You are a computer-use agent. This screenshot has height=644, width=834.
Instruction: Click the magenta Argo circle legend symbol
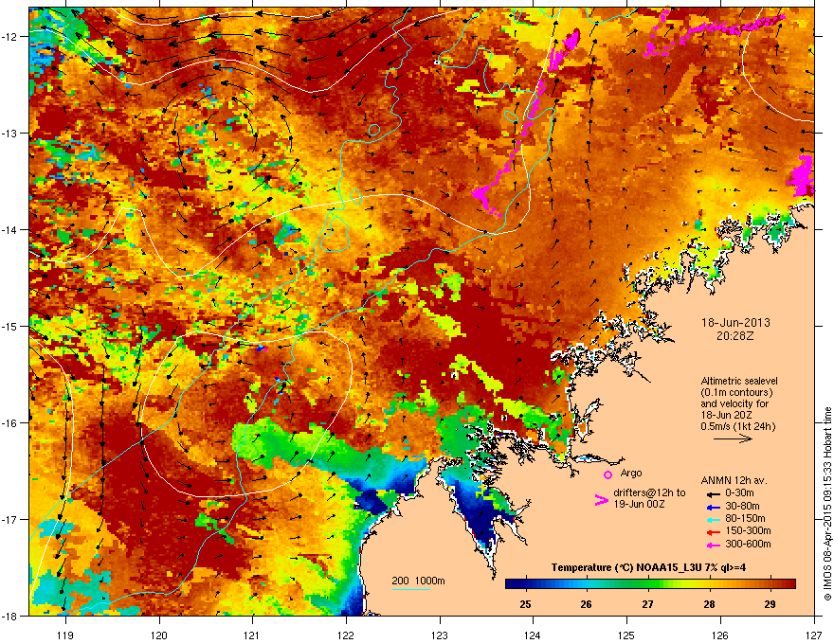607,474
